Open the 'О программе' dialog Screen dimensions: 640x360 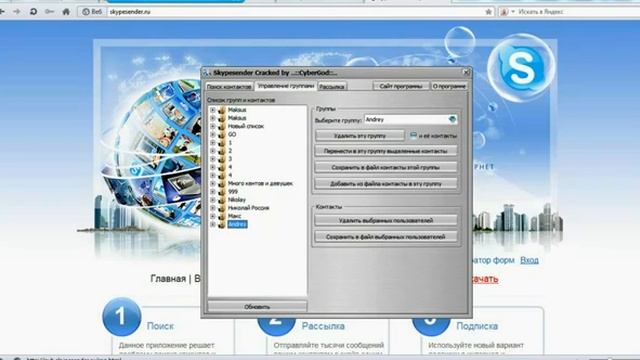coord(449,86)
